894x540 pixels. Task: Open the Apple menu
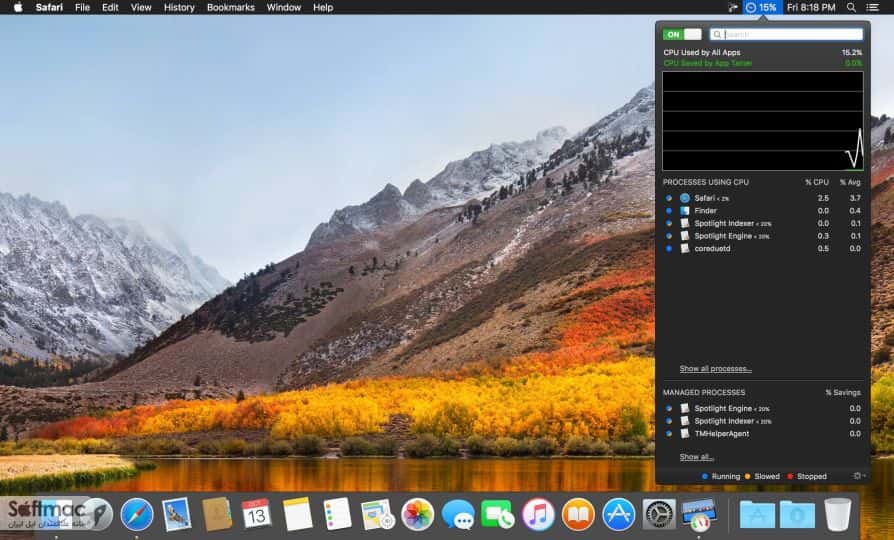[18, 7]
